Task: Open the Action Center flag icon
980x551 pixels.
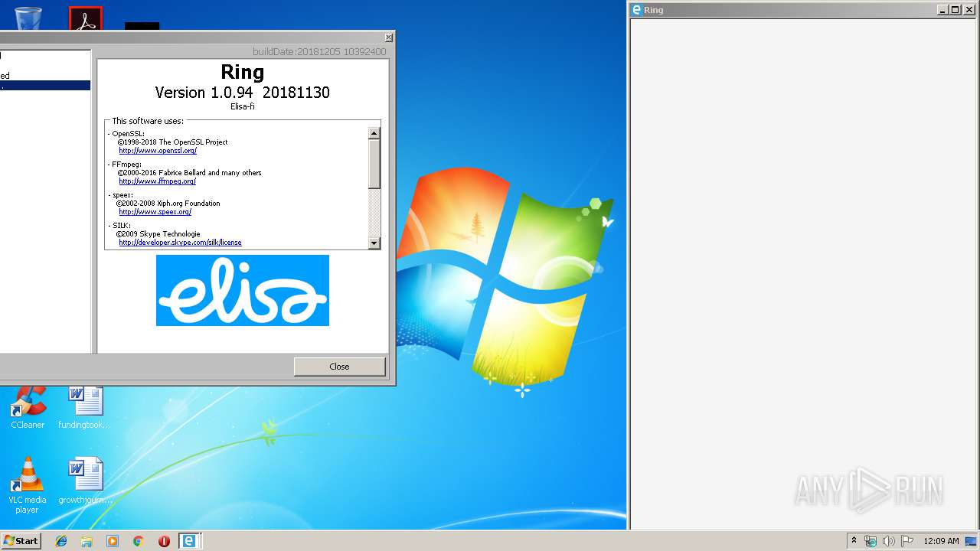Action: [907, 541]
